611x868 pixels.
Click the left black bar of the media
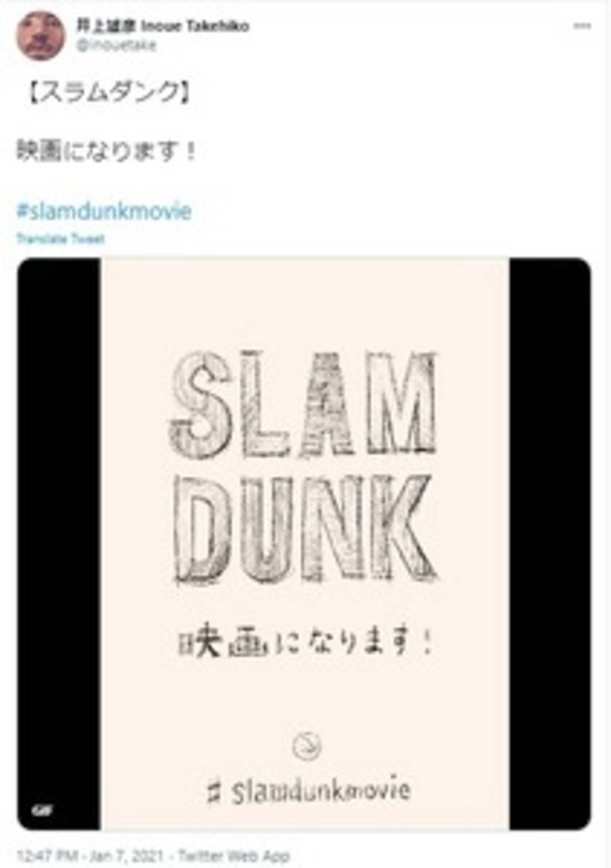pyautogui.click(x=59, y=544)
